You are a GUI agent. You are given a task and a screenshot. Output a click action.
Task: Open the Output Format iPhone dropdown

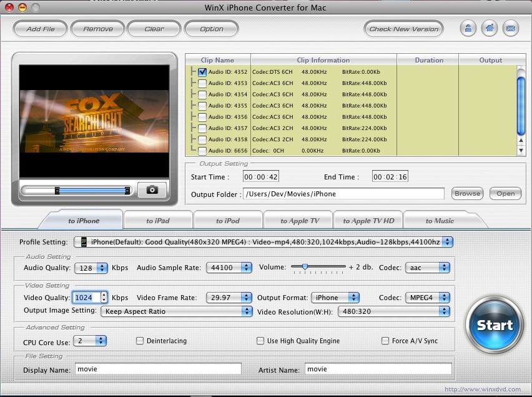pyautogui.click(x=335, y=298)
